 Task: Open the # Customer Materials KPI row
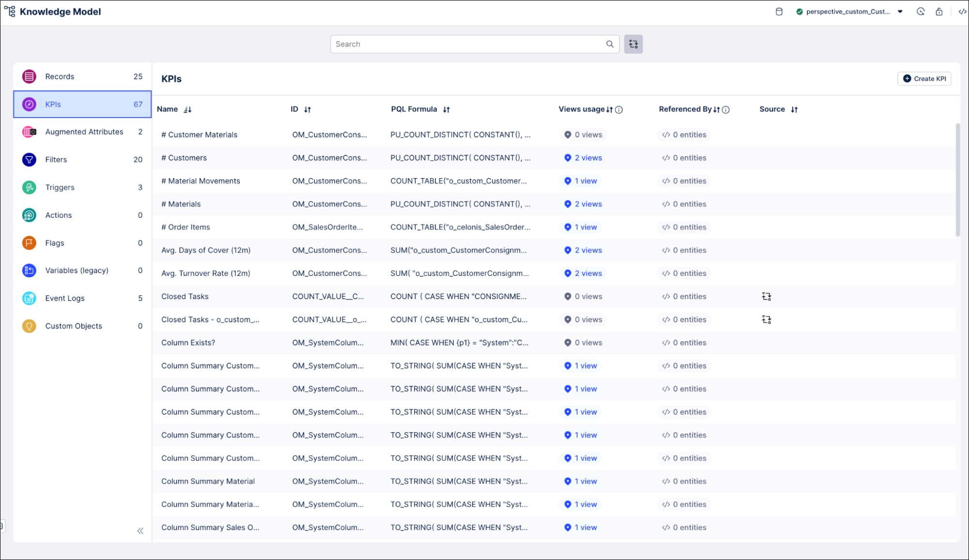pos(554,135)
